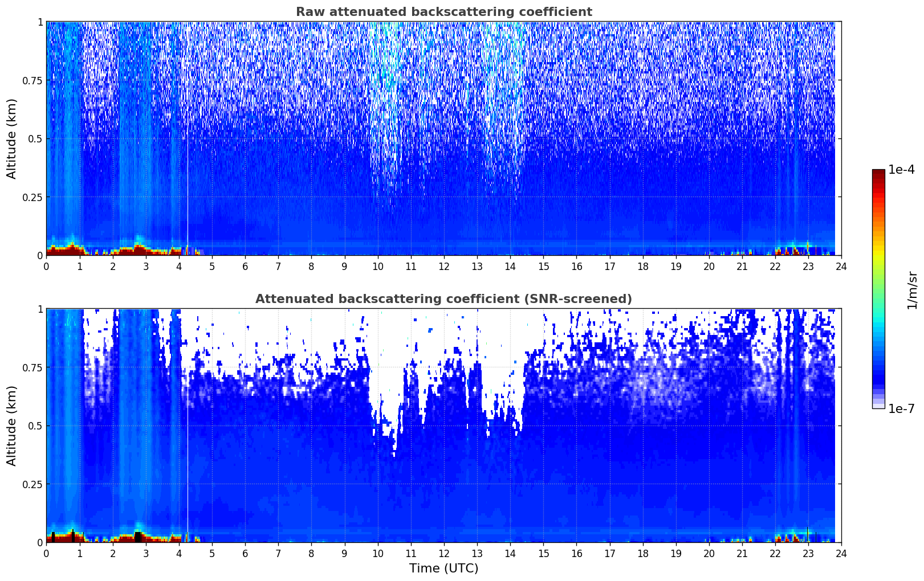Click time tick '18' under the SNR-screened plot
The image size is (924, 581).
click(642, 553)
